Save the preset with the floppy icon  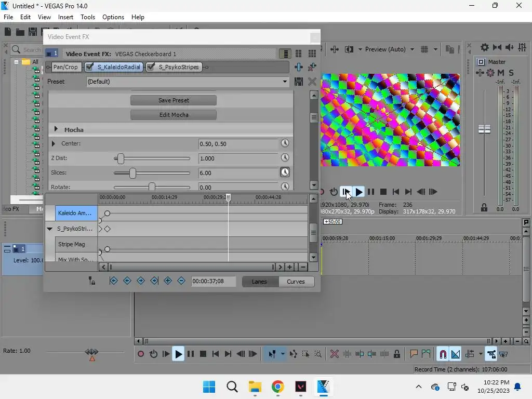[x=299, y=82]
